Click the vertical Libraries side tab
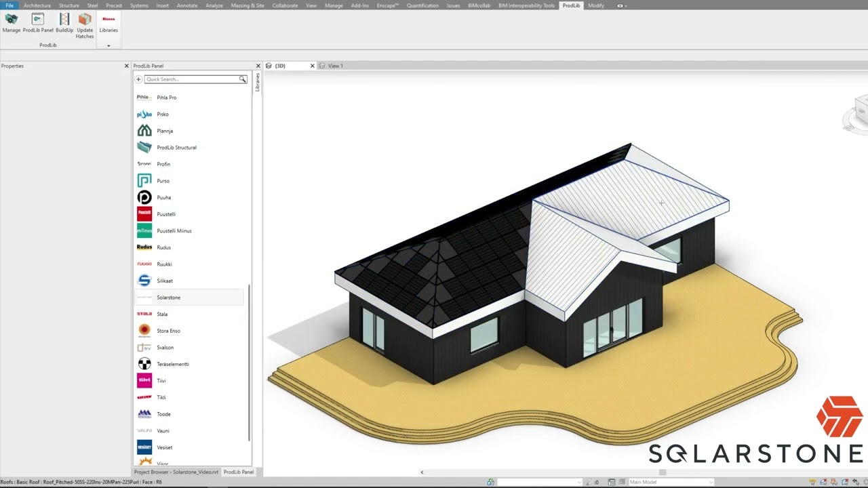Screen dimensions: 868x488 pos(258,82)
